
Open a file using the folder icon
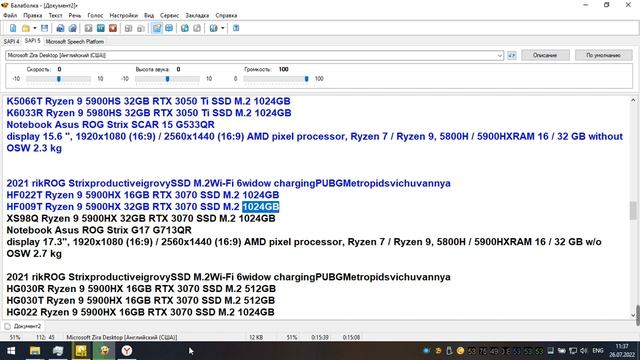coord(26,28)
